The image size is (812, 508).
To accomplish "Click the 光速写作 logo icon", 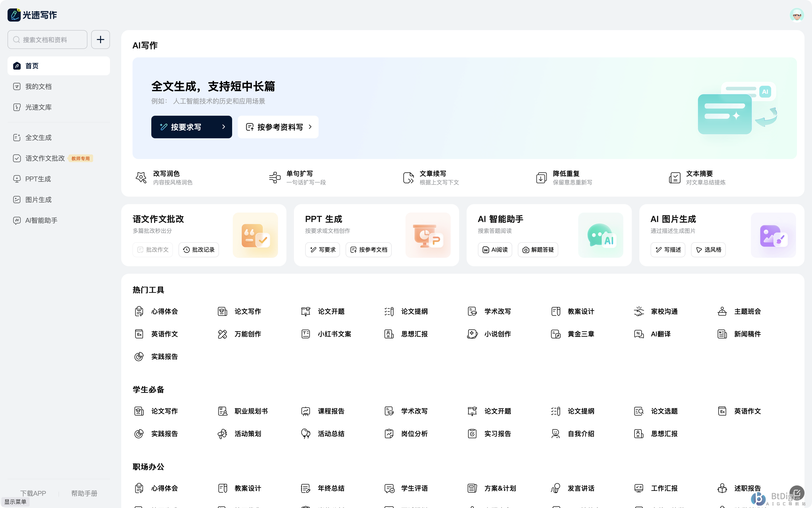I will [x=14, y=15].
